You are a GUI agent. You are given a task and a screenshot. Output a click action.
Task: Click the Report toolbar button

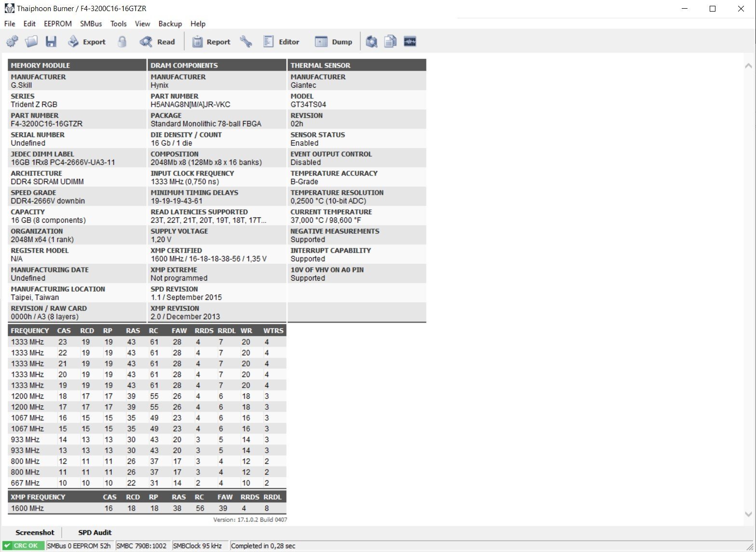[211, 41]
